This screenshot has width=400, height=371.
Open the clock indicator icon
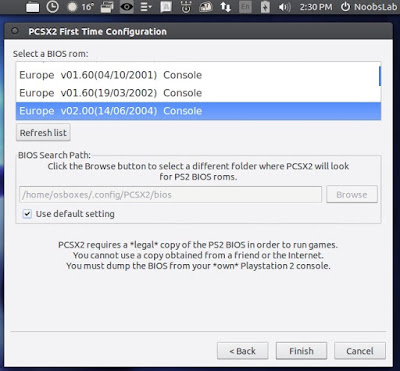point(52,7)
